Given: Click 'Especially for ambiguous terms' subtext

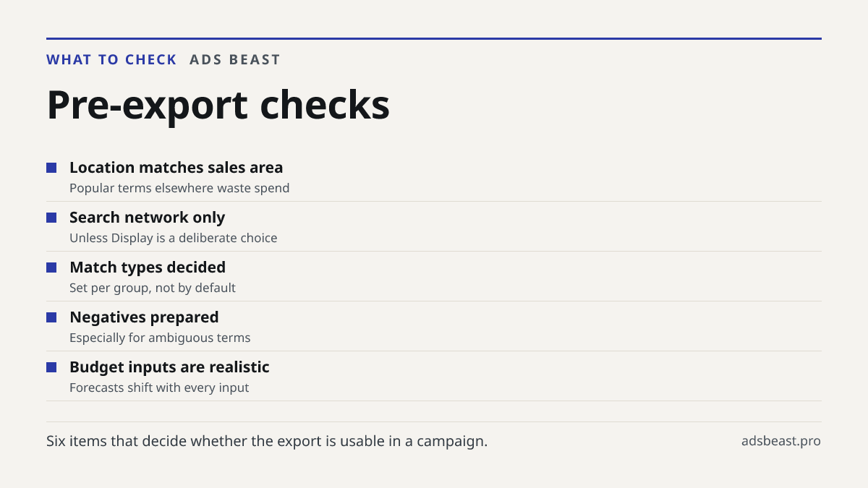Looking at the screenshot, I should (x=160, y=338).
